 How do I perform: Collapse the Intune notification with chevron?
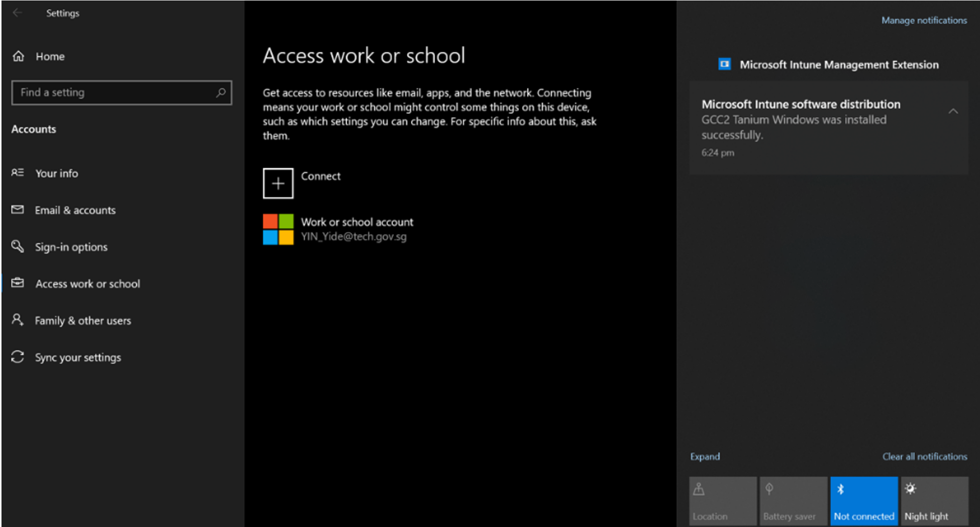[953, 111]
